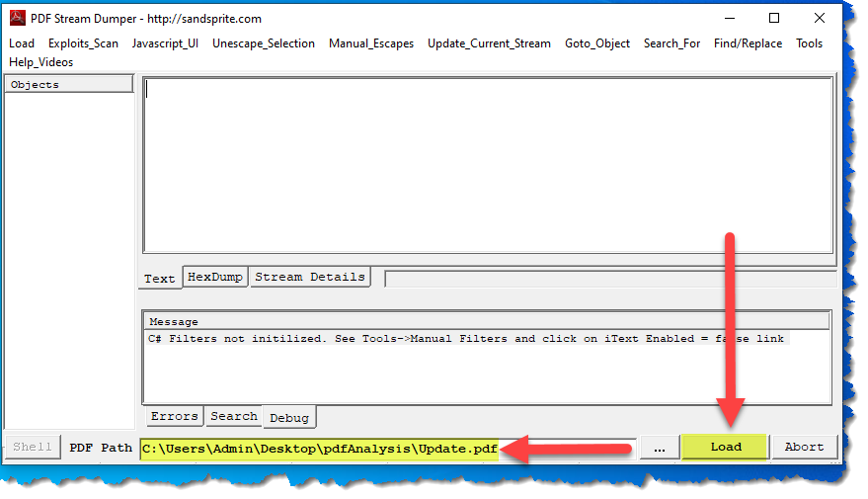Open the Manual_Escapes menu

[371, 43]
